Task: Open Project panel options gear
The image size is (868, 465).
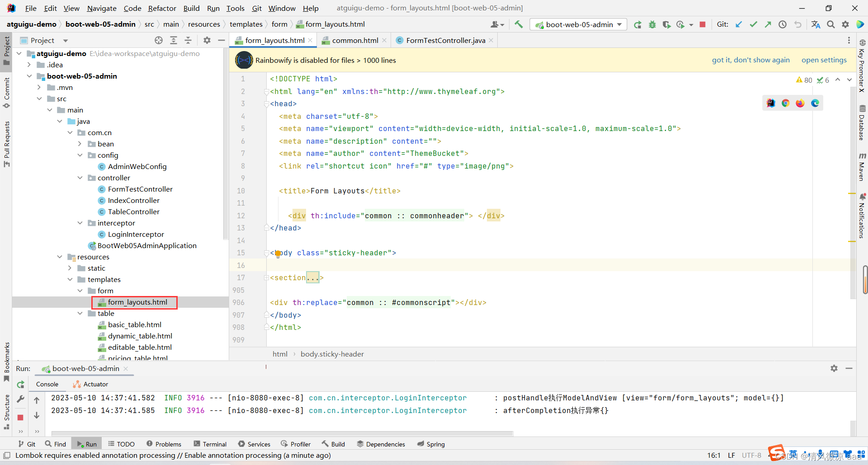Action: coord(207,40)
